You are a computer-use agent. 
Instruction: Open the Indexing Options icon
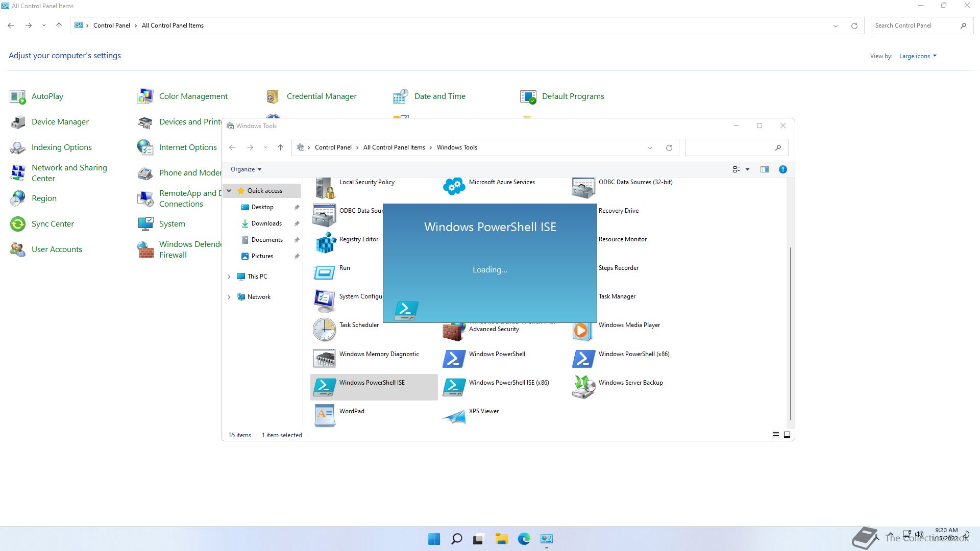point(17,147)
